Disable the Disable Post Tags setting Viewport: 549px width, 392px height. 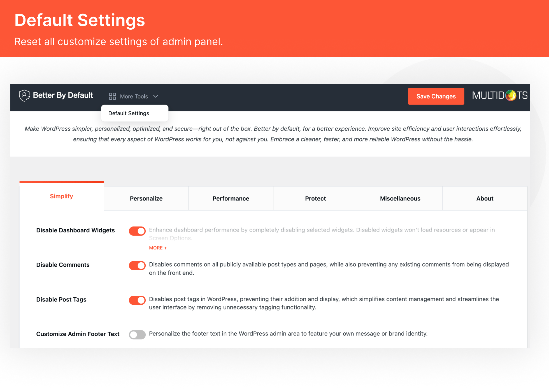[137, 300]
